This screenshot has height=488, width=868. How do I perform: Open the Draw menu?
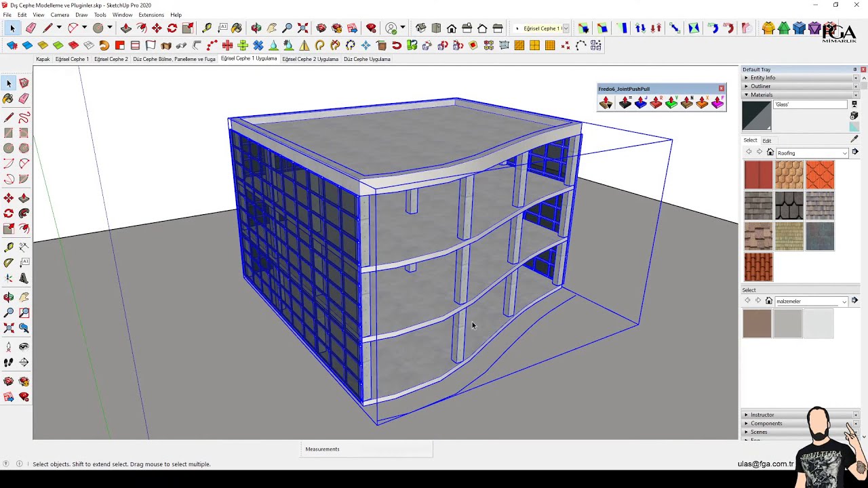pos(81,15)
